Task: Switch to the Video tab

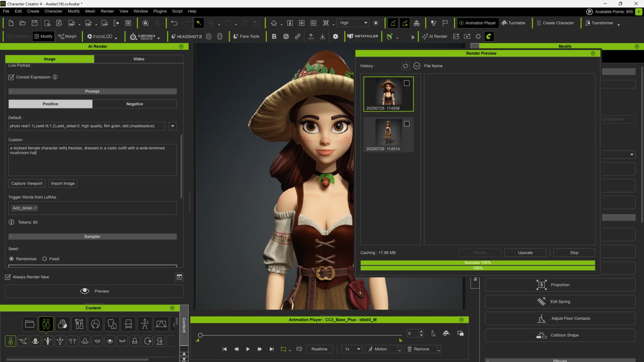Action: coord(139,59)
